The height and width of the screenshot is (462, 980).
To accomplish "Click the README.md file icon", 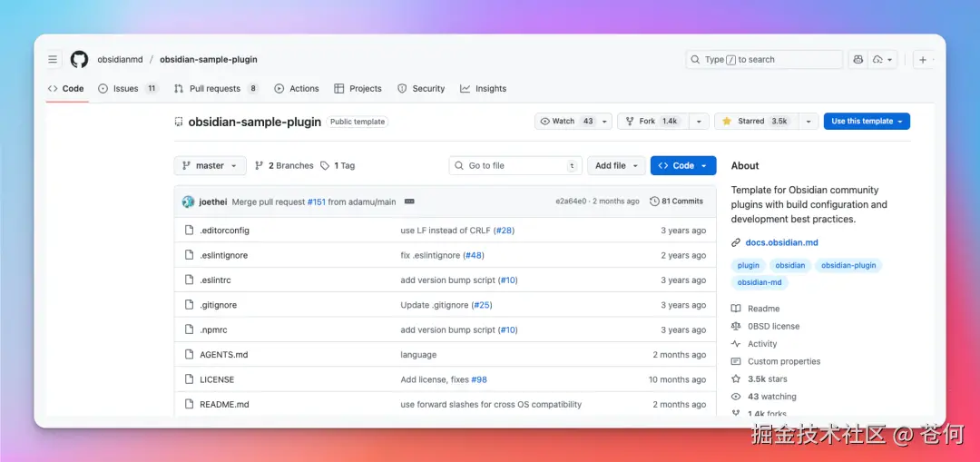I will (x=189, y=404).
